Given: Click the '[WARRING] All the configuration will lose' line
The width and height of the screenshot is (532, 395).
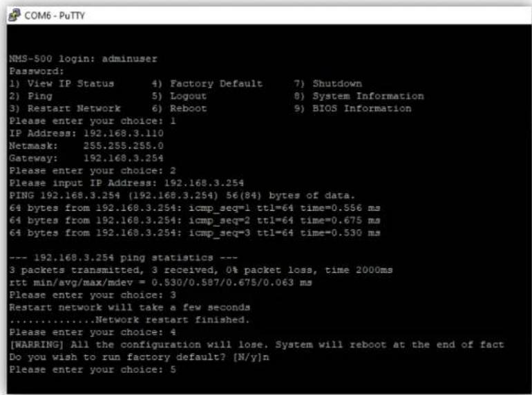Looking at the screenshot, I should [257, 345].
